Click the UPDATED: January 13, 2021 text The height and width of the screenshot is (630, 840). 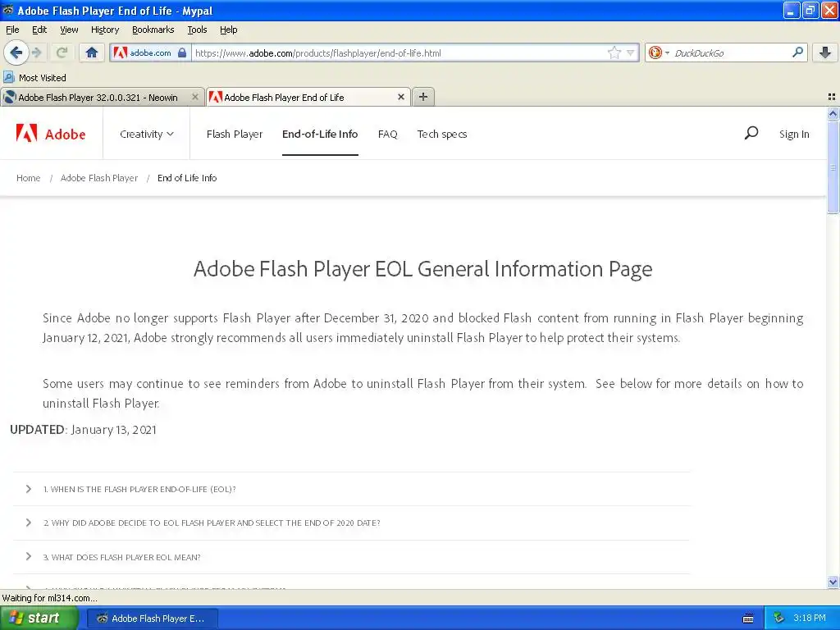point(83,430)
